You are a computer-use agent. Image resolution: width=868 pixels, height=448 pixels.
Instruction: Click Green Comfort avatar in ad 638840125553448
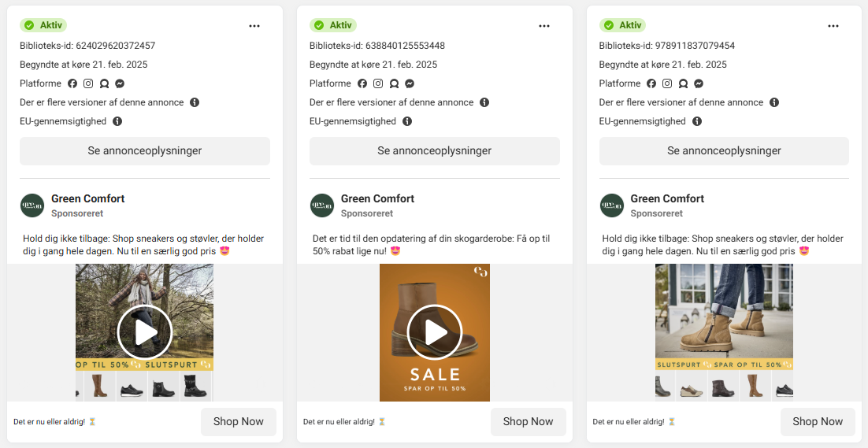click(x=322, y=205)
